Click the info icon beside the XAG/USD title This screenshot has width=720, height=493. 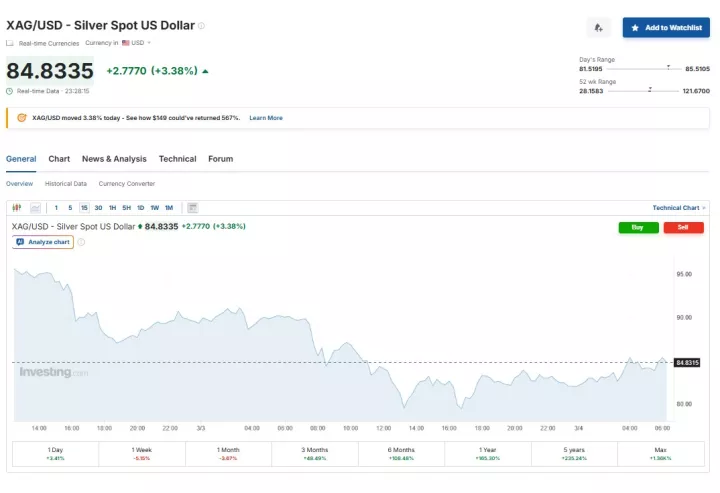201,25
